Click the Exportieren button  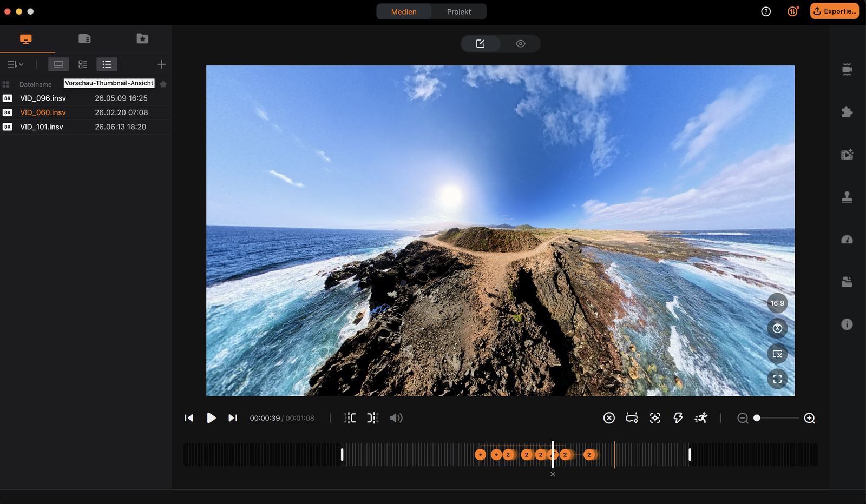(834, 11)
